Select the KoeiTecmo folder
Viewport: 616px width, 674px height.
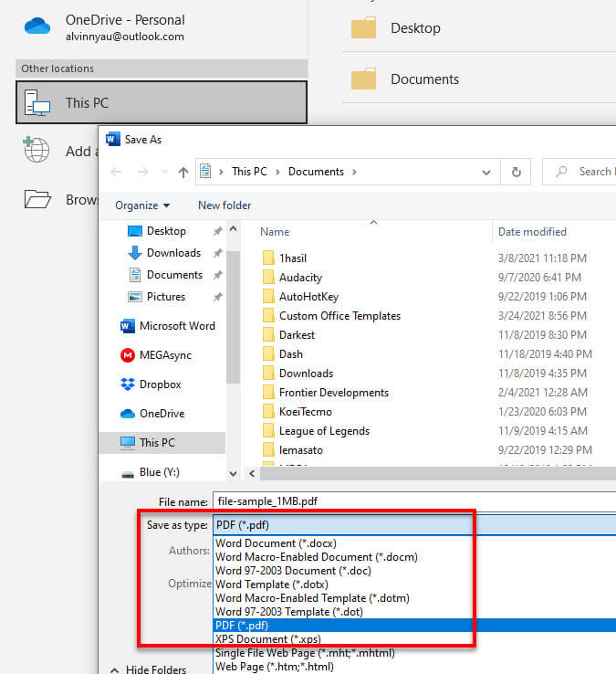(298, 412)
